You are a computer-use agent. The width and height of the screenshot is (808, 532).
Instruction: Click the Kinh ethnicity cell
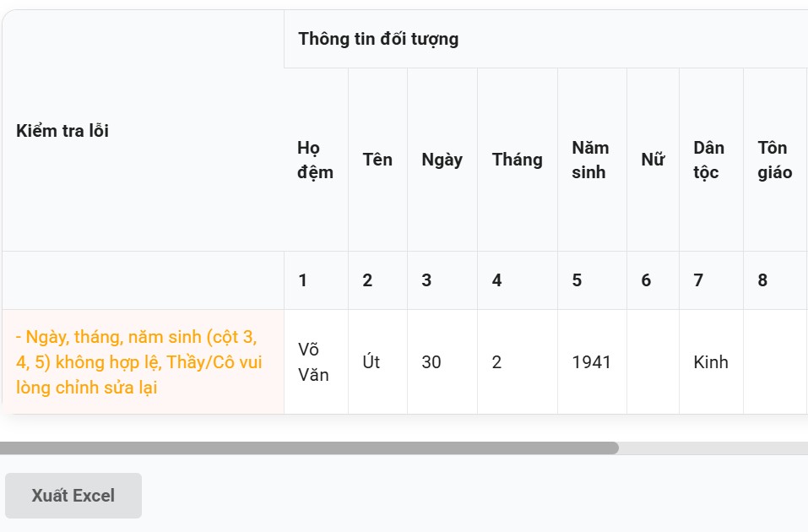tap(710, 362)
